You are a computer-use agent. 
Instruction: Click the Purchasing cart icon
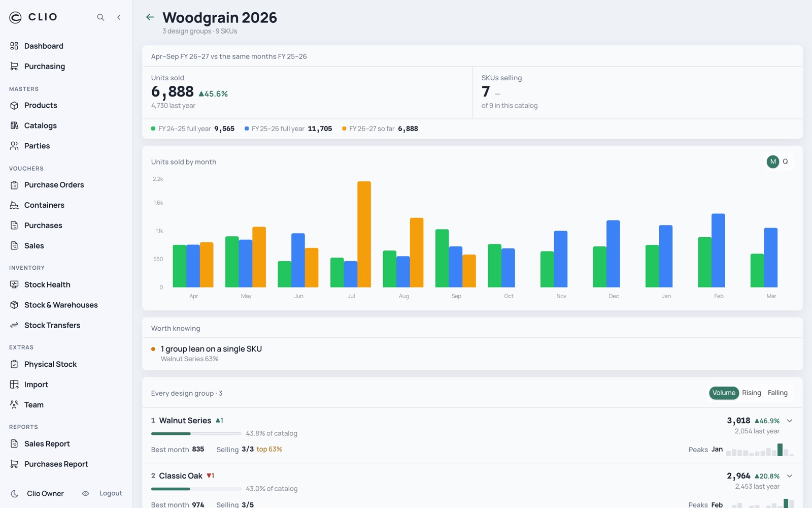coord(14,66)
